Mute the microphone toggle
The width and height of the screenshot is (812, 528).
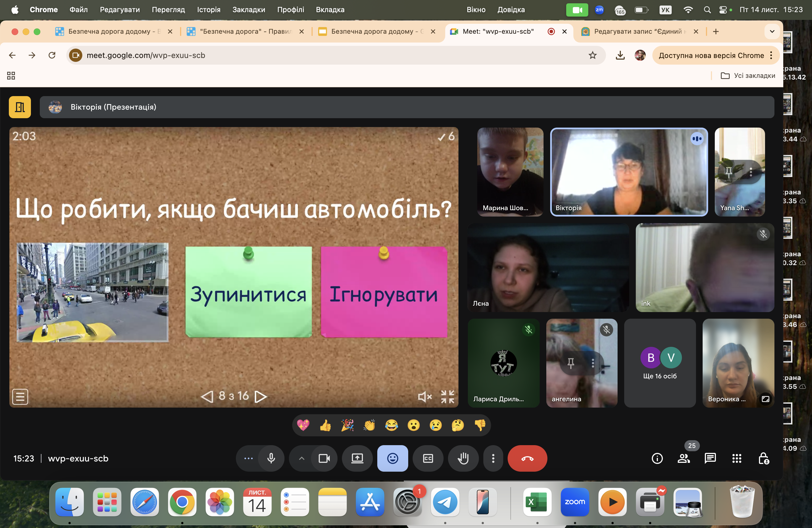[x=271, y=458]
